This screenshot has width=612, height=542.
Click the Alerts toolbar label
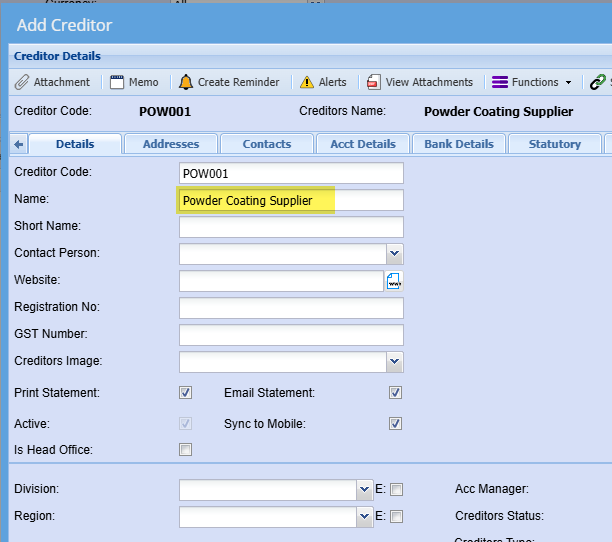[333, 82]
